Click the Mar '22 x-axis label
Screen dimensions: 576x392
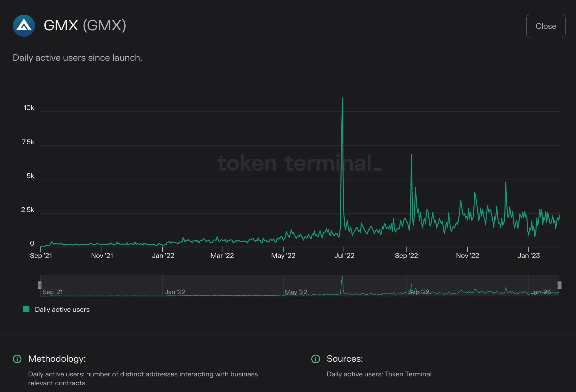(222, 255)
